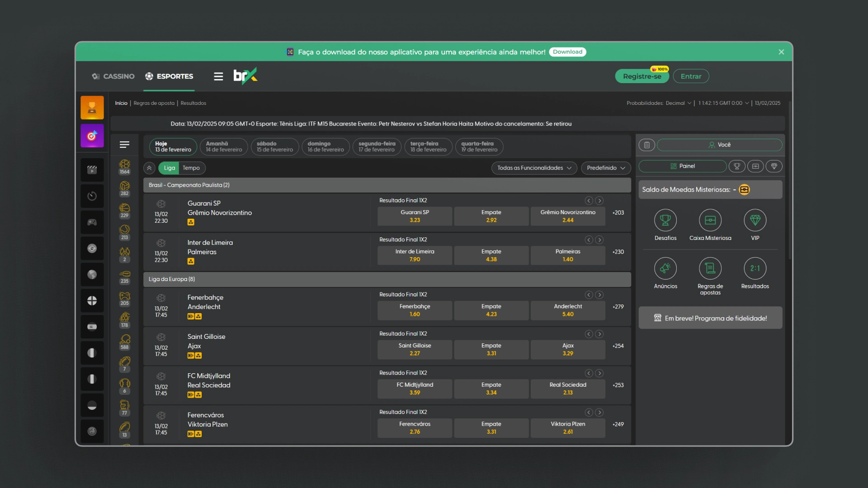Expand +279 more markets for Fenerbahçe
The height and width of the screenshot is (488, 868).
click(x=618, y=307)
